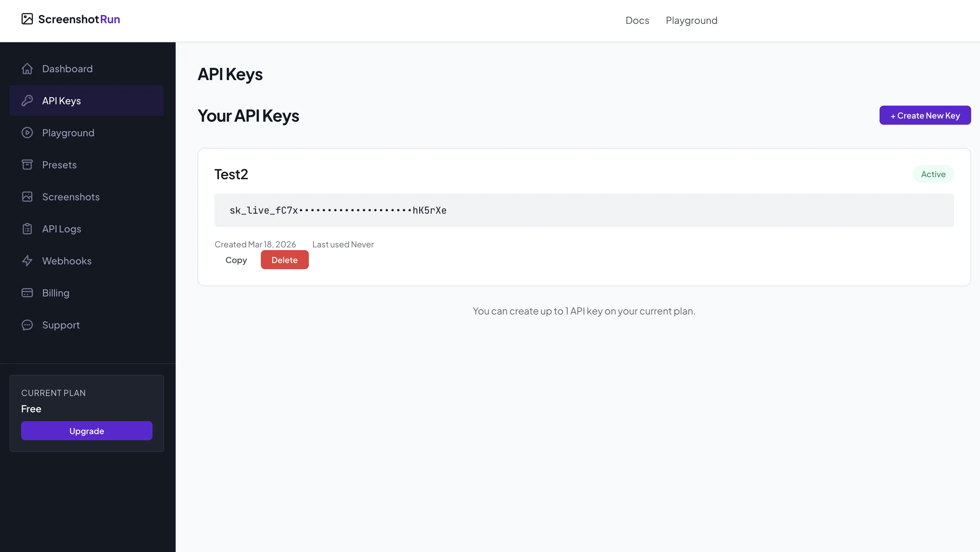Delete the Test2 API key

pos(284,260)
